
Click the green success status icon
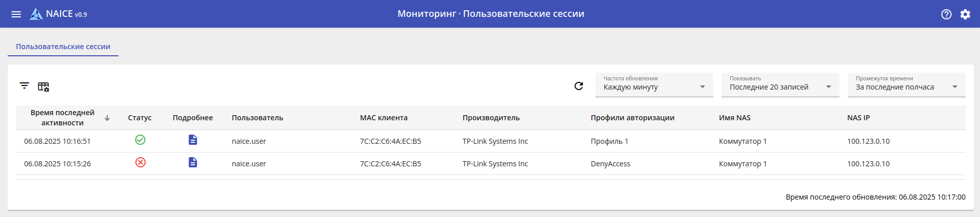[140, 140]
